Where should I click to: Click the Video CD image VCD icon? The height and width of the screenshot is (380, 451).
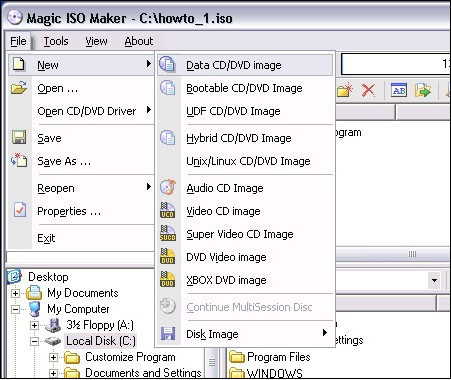click(x=167, y=211)
